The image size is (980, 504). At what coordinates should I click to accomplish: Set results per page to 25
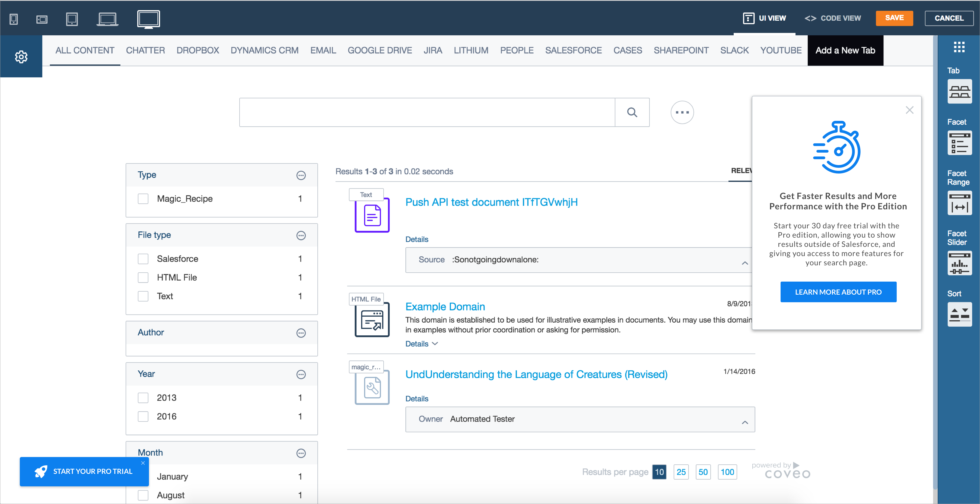(x=681, y=472)
